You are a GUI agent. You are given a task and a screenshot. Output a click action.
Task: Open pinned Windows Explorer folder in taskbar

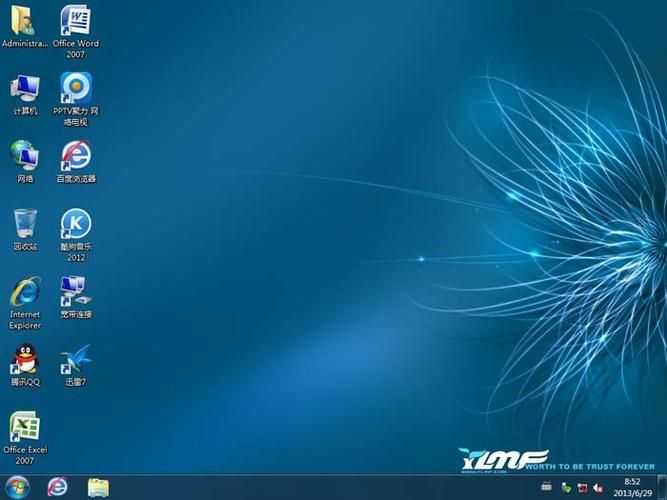(x=98, y=487)
